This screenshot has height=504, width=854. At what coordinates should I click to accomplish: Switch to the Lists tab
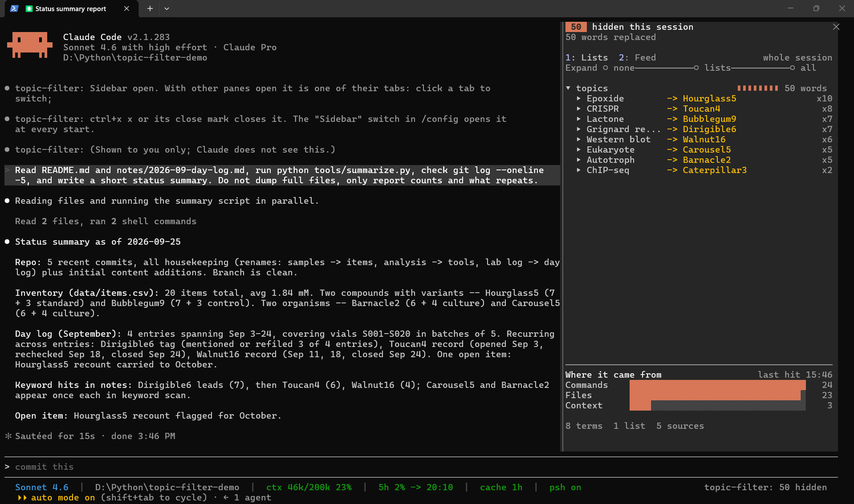[x=586, y=57]
